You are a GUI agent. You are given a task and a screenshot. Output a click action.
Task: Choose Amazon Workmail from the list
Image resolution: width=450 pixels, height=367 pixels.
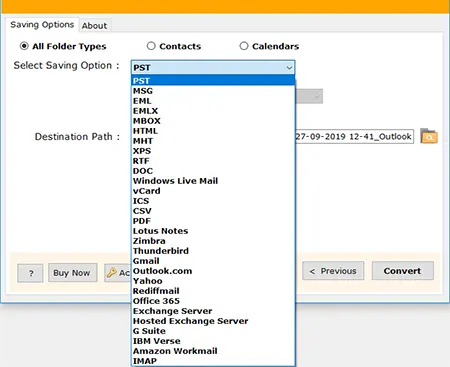click(213, 351)
